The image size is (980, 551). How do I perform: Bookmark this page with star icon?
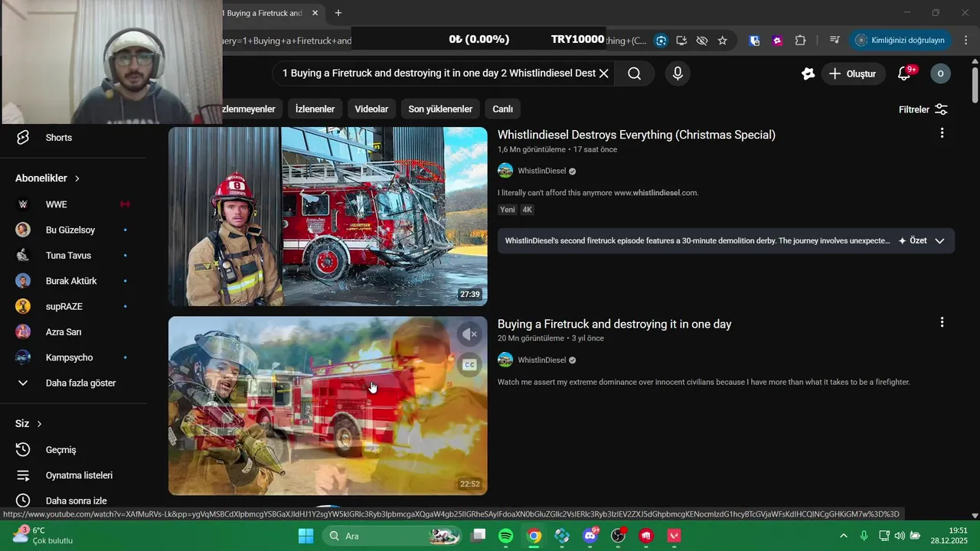(722, 41)
